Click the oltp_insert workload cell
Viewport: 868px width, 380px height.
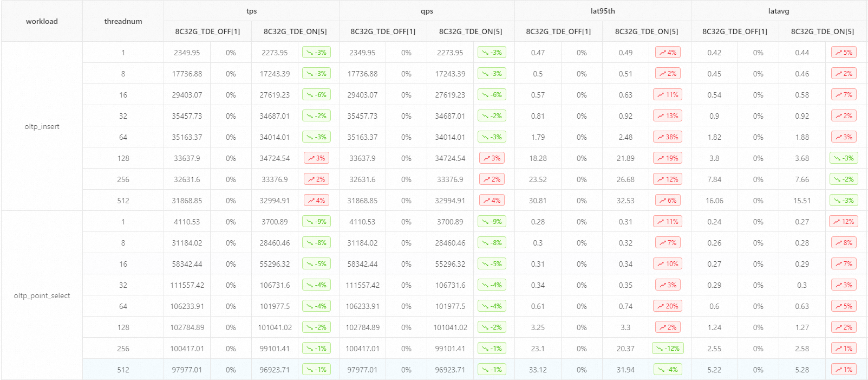pyautogui.click(x=42, y=126)
